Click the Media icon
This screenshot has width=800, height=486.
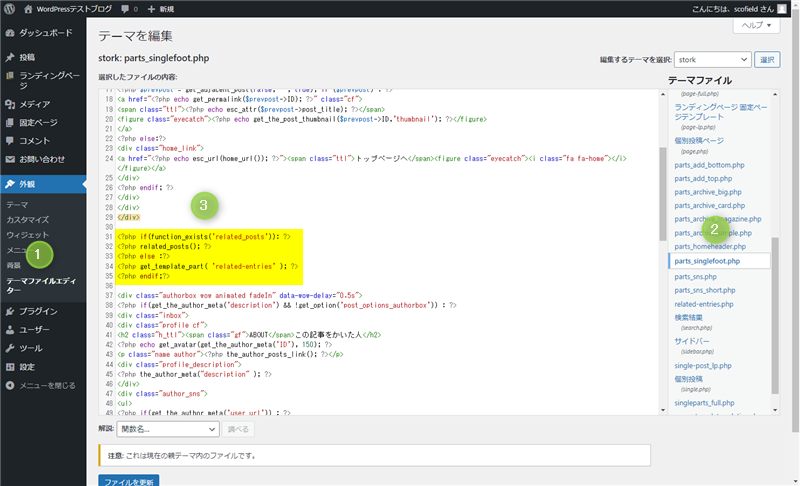tap(10, 104)
